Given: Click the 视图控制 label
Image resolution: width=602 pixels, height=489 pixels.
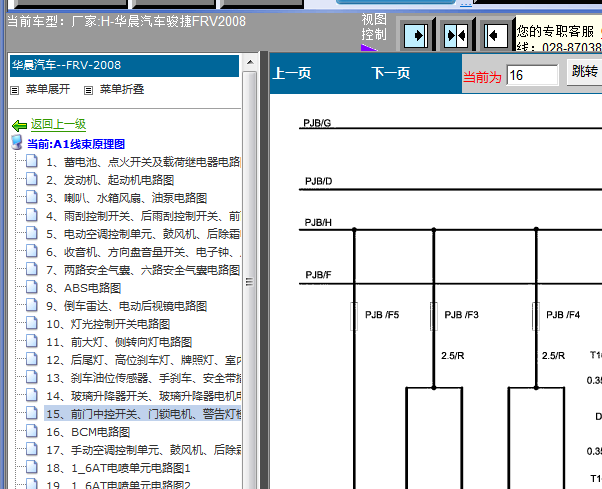Looking at the screenshot, I should (x=374, y=26).
